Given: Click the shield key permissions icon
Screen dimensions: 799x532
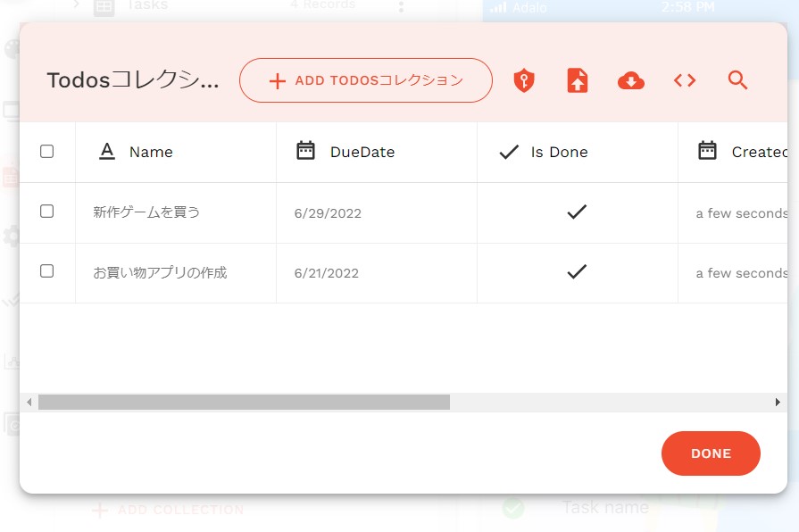Looking at the screenshot, I should [x=524, y=81].
